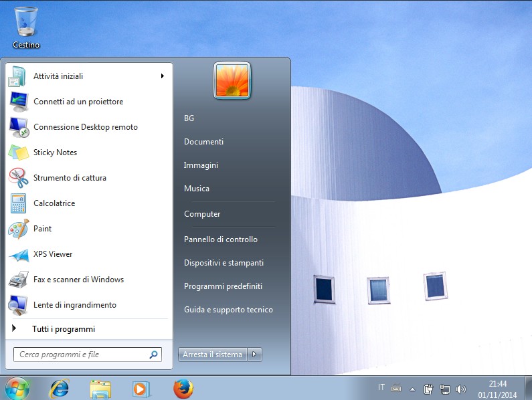Viewport: 532px width, 400px height.
Task: Show hidden tray icons arrow
Action: pyautogui.click(x=412, y=389)
